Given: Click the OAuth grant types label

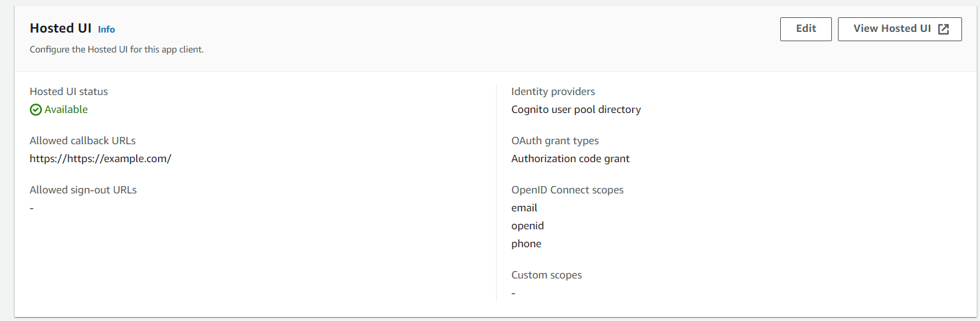Looking at the screenshot, I should coord(555,141).
